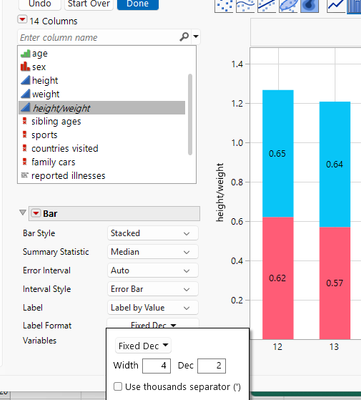This screenshot has height=400, width=361.
Task: Select the Smoother graph element icon
Action: click(x=245, y=6)
